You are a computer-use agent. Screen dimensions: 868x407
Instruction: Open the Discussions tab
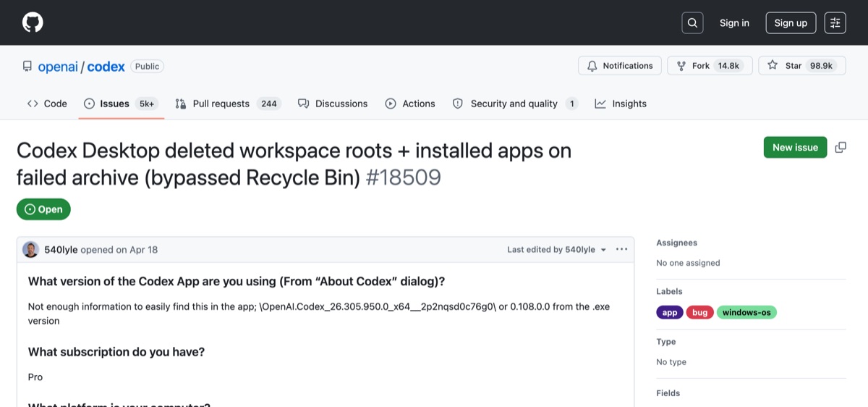point(333,104)
